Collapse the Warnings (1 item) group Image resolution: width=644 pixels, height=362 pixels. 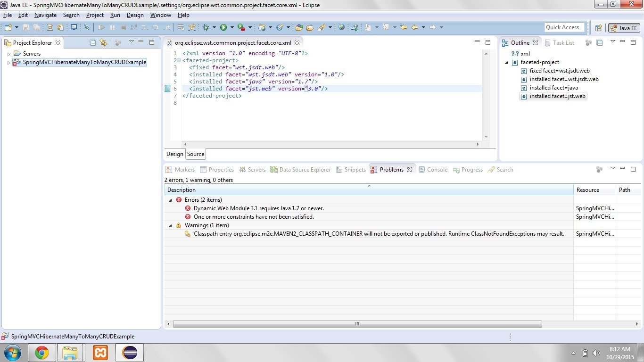[x=171, y=225]
